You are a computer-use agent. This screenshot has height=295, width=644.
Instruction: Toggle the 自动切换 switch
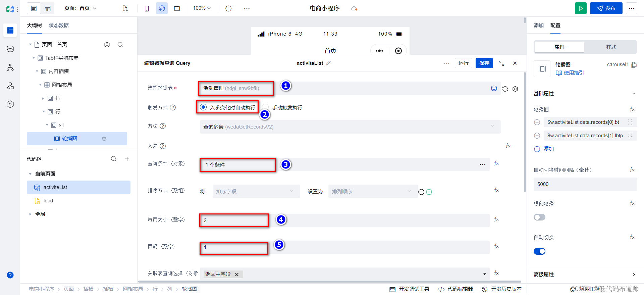pos(539,251)
